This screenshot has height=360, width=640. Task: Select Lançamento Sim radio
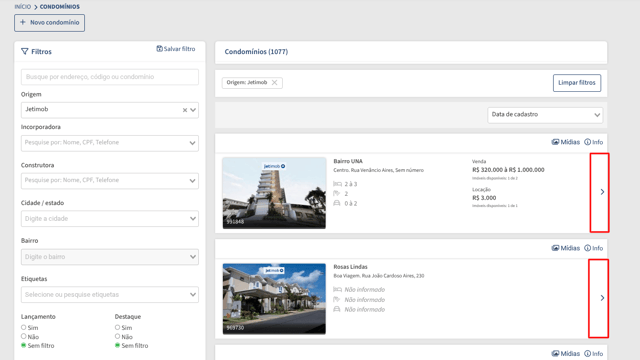click(x=24, y=327)
